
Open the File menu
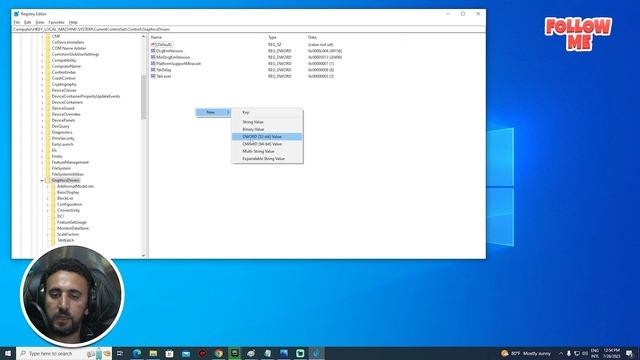point(17,22)
